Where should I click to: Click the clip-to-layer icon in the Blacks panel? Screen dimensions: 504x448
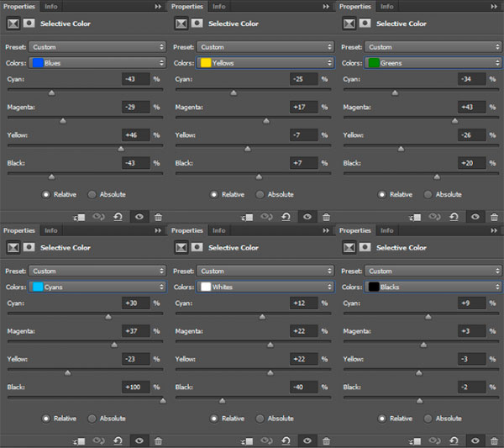[415, 441]
